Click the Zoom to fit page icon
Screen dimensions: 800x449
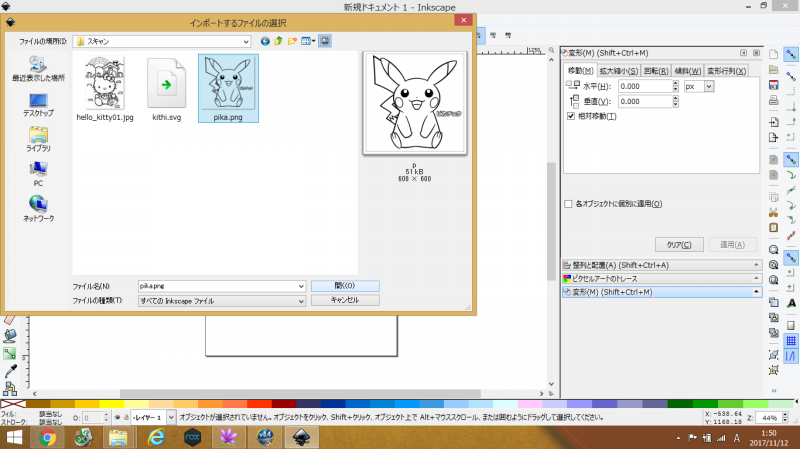click(773, 280)
